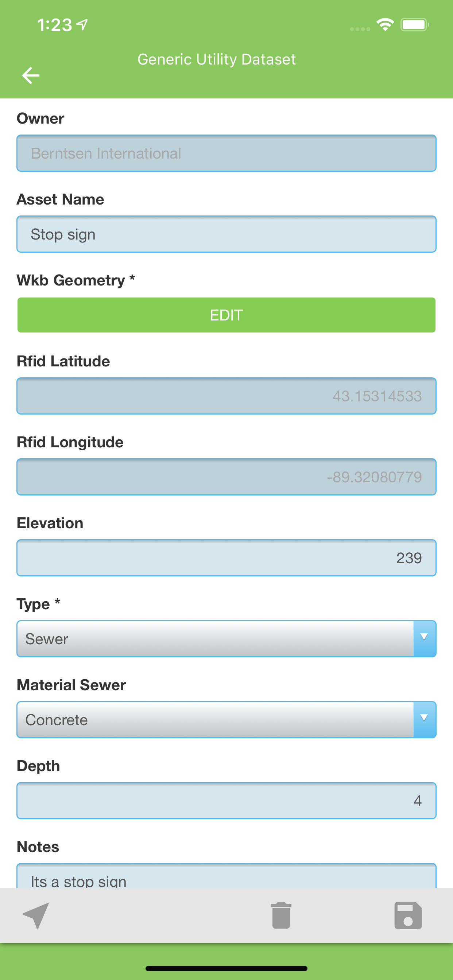Tap the Generic Utility Dataset title
Viewport: 453px width, 980px height.
point(217,59)
